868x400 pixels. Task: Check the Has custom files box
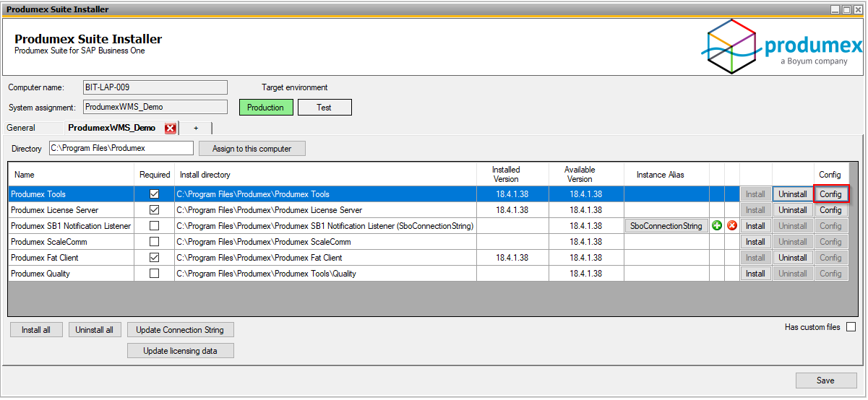point(851,327)
